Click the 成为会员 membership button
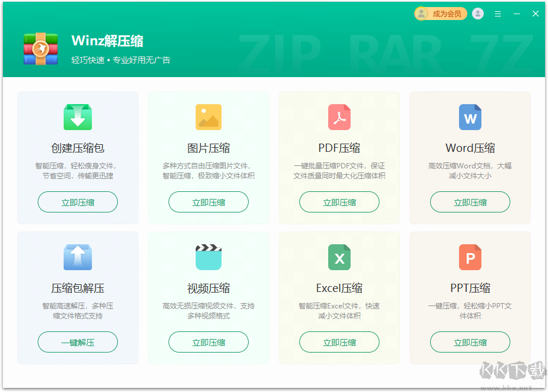The image size is (548, 392). tap(440, 14)
